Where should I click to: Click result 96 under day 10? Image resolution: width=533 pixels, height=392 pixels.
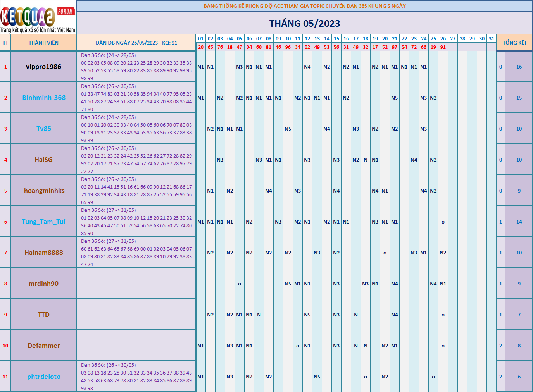coord(288,47)
